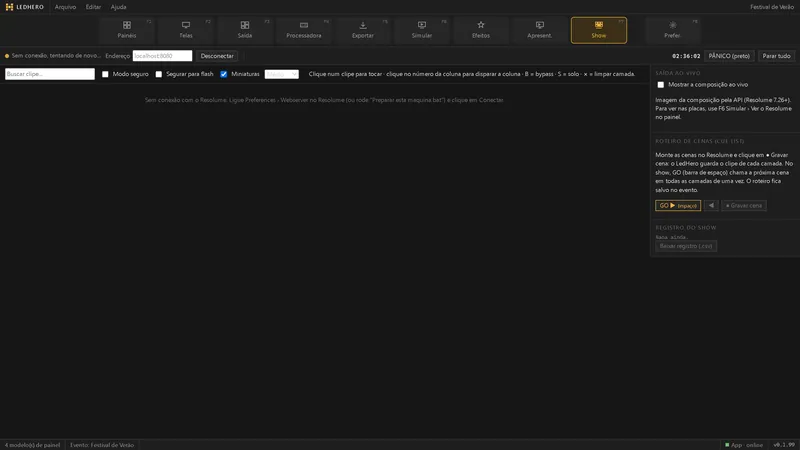Open the Apresent. tab
This screenshot has width=800, height=450.
540,30
